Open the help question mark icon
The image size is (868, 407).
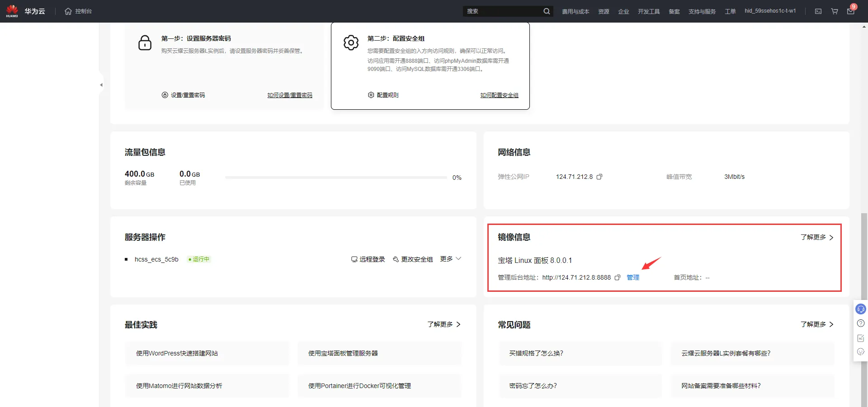pyautogui.click(x=861, y=323)
